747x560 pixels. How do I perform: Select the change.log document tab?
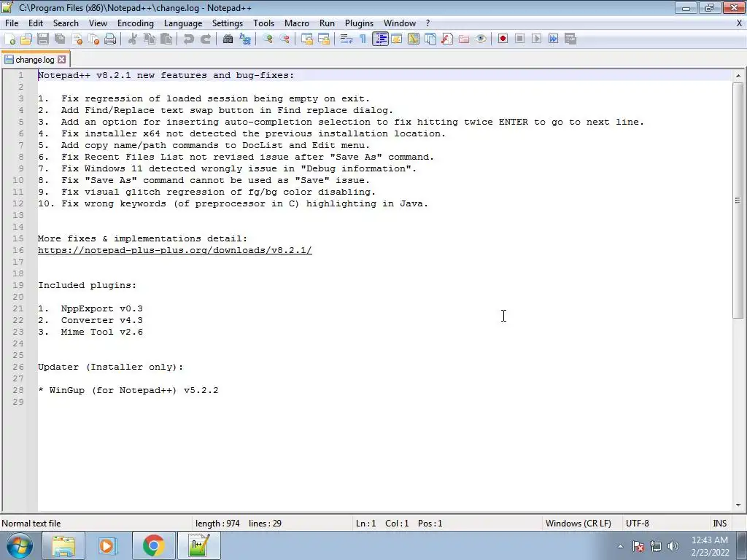click(35, 60)
